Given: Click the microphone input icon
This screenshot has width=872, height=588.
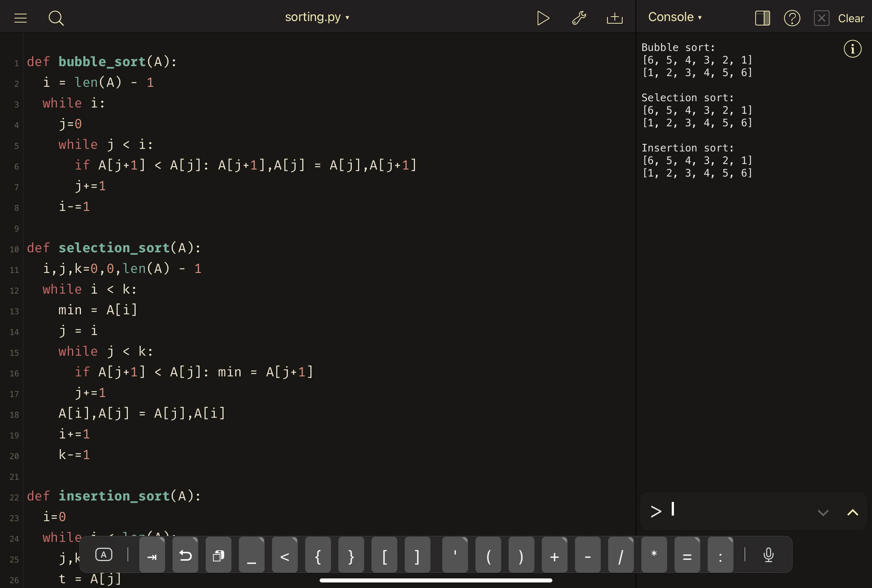Looking at the screenshot, I should 768,556.
